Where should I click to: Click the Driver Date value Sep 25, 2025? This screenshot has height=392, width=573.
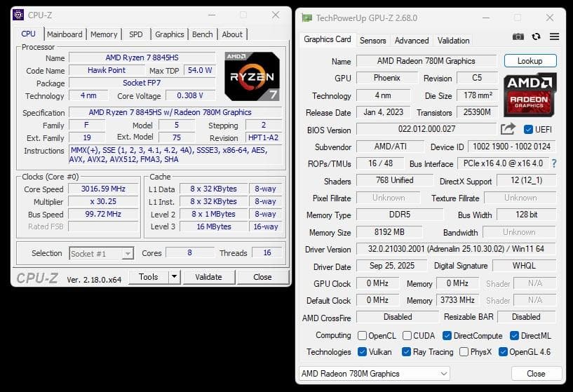coord(392,266)
